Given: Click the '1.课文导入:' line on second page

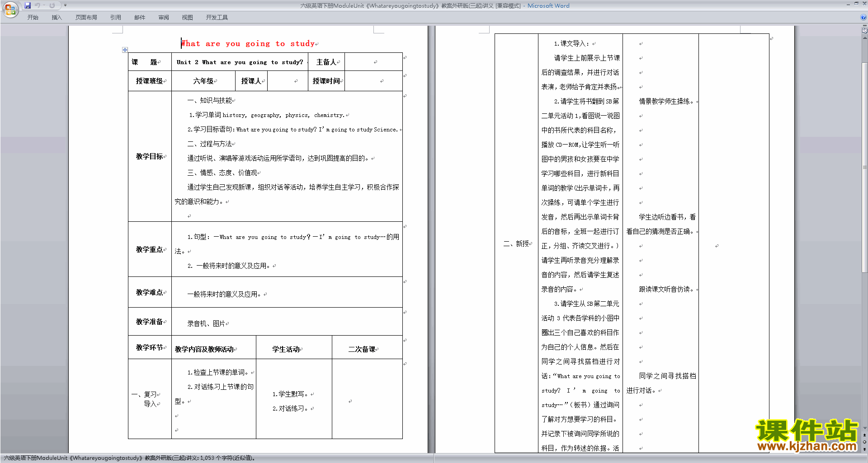Looking at the screenshot, I should 572,43.
